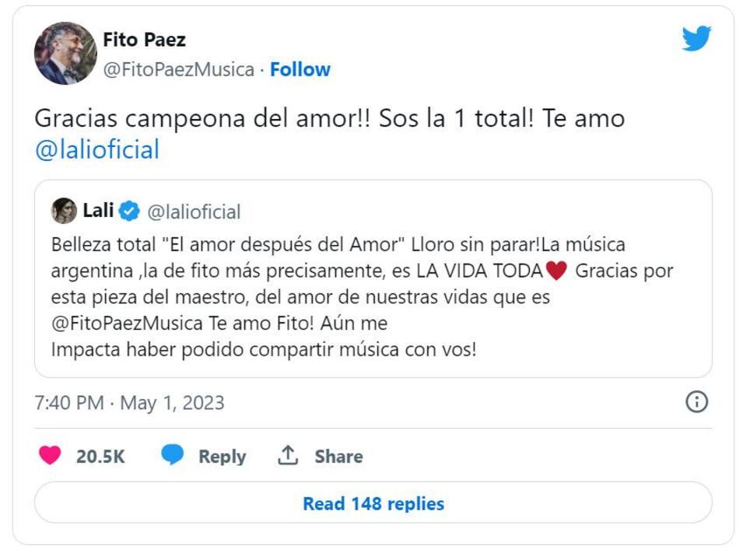739x560 pixels.
Task: Click the 20.5K likes count
Action: coord(100,457)
